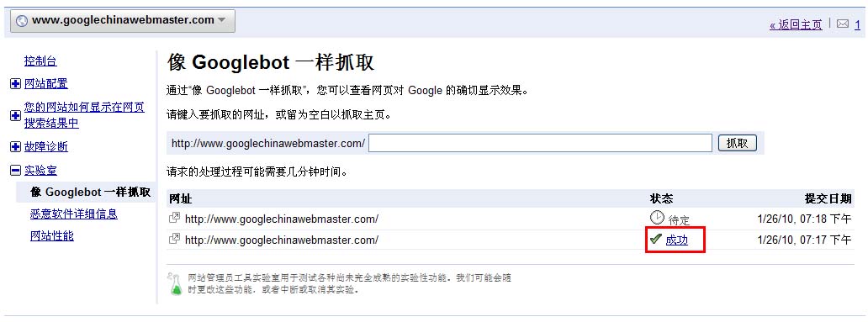Return via 返回主页 link
Viewport: 868px width, 322px height.
point(796,24)
